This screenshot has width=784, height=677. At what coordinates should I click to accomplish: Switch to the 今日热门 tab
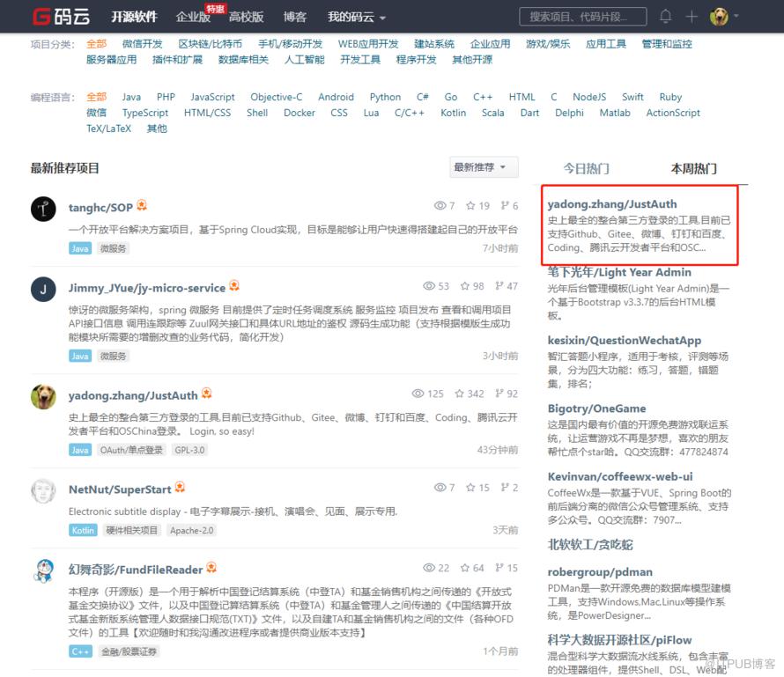pyautogui.click(x=587, y=169)
